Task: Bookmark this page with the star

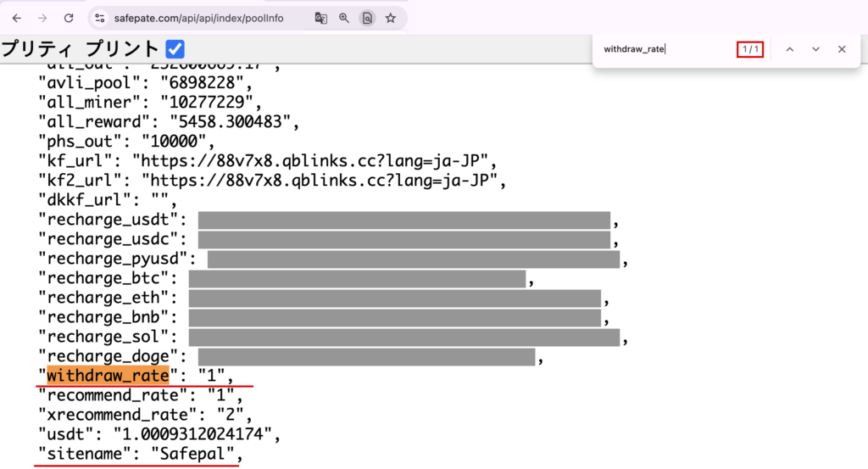Action: pyautogui.click(x=391, y=19)
